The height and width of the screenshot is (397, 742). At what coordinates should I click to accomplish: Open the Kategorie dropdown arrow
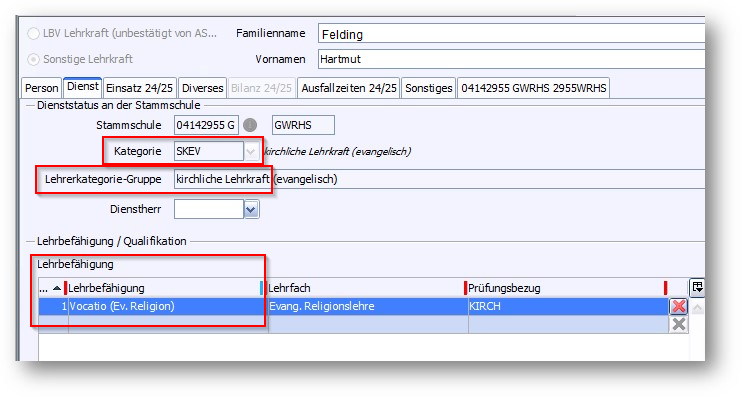tap(251, 151)
